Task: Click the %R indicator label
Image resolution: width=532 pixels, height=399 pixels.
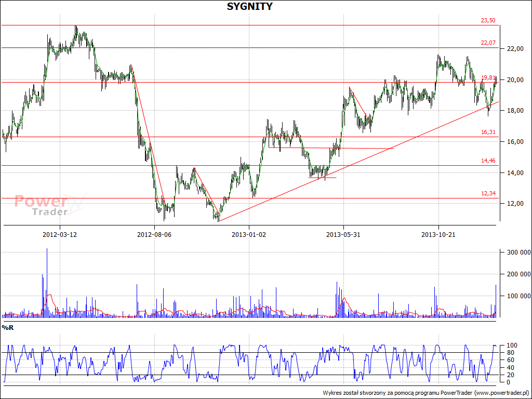Action: tap(8, 327)
